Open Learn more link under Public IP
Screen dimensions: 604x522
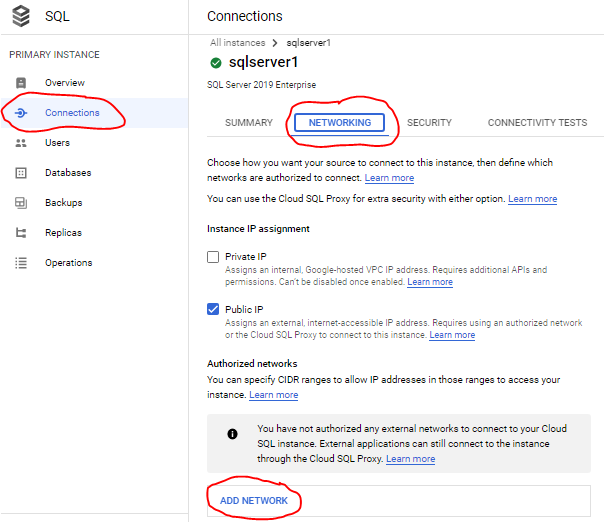pos(452,335)
